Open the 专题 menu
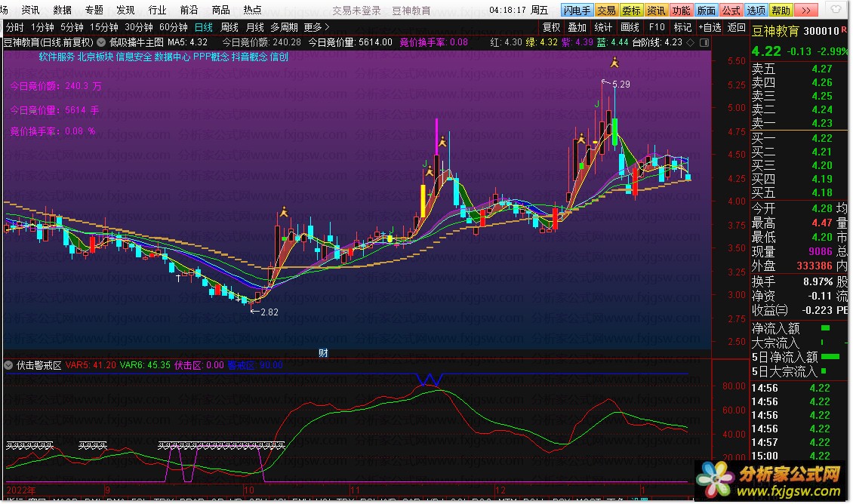Screen dimensions: 853x504 (94, 10)
